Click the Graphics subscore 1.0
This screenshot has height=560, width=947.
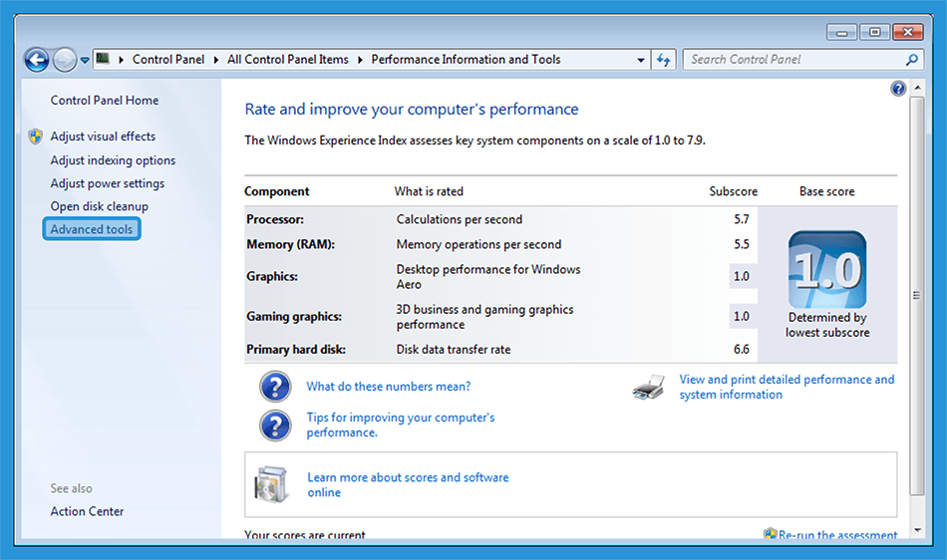point(741,276)
